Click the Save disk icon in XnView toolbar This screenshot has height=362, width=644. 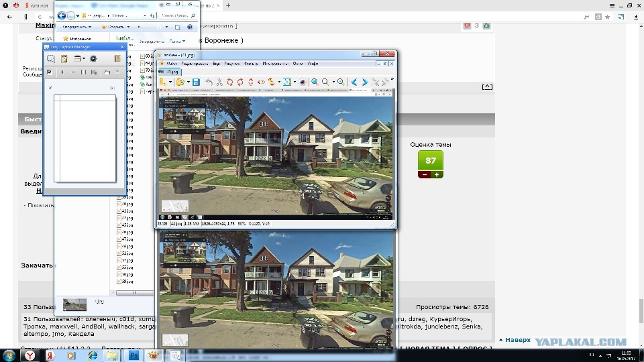[x=196, y=82]
